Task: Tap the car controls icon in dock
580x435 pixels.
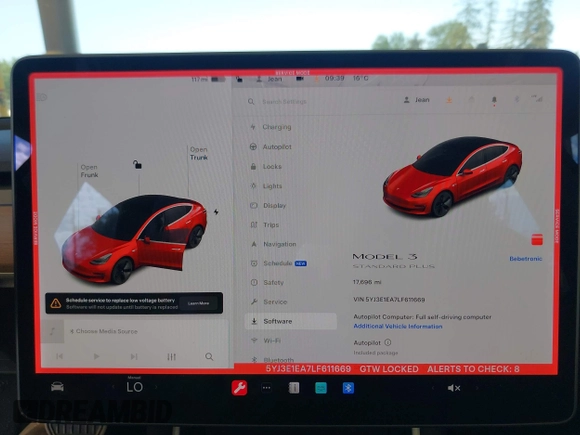Action: point(57,387)
